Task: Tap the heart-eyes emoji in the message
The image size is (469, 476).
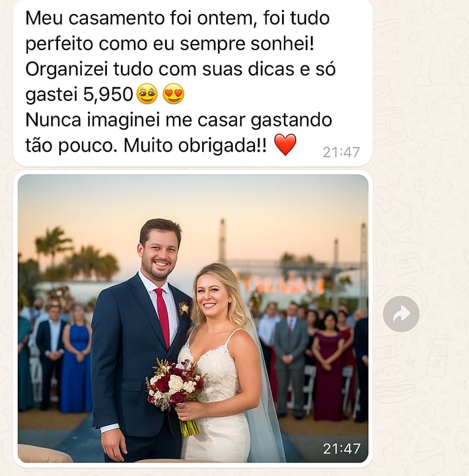Action: tap(173, 94)
